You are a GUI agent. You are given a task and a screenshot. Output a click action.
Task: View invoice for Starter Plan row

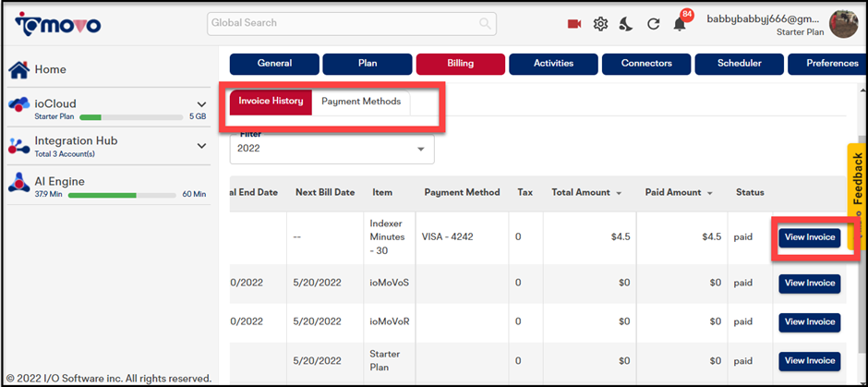click(809, 361)
